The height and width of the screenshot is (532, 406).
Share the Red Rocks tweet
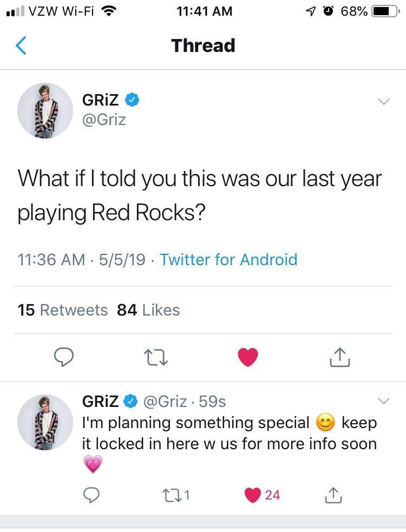[x=339, y=357]
